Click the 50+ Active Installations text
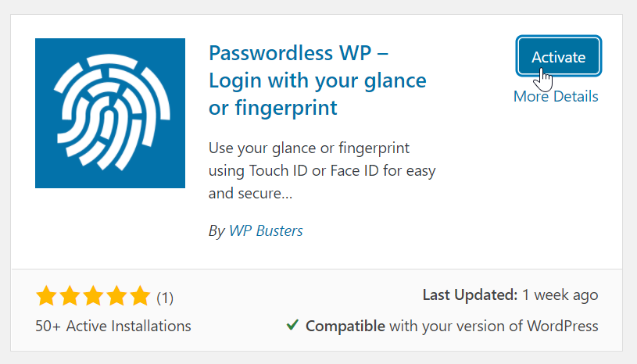The width and height of the screenshot is (637, 364). click(113, 325)
